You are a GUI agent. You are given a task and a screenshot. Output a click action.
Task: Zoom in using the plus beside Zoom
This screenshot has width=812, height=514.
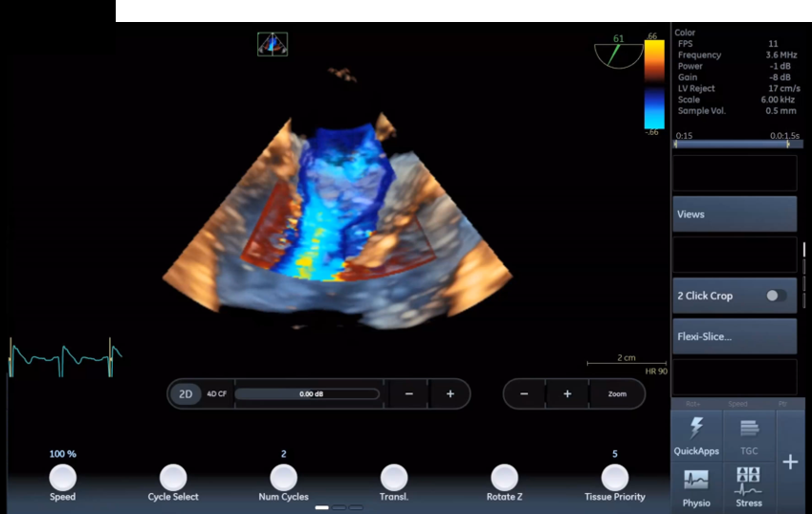click(x=567, y=394)
